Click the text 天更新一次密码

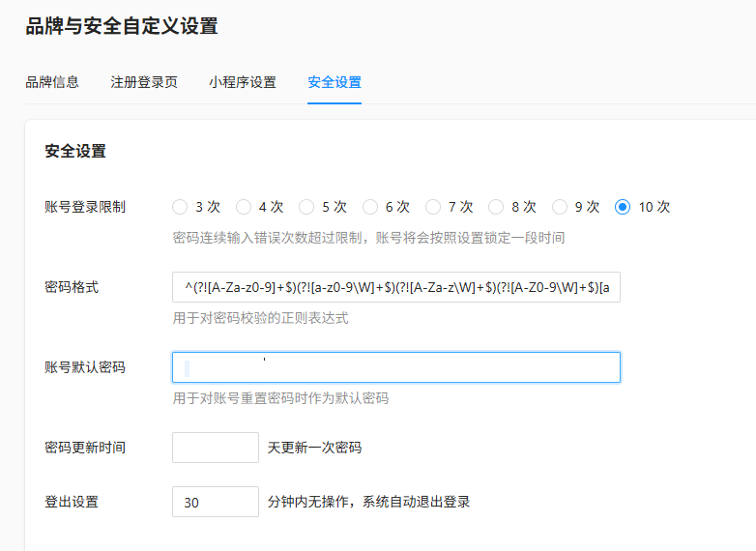point(314,448)
